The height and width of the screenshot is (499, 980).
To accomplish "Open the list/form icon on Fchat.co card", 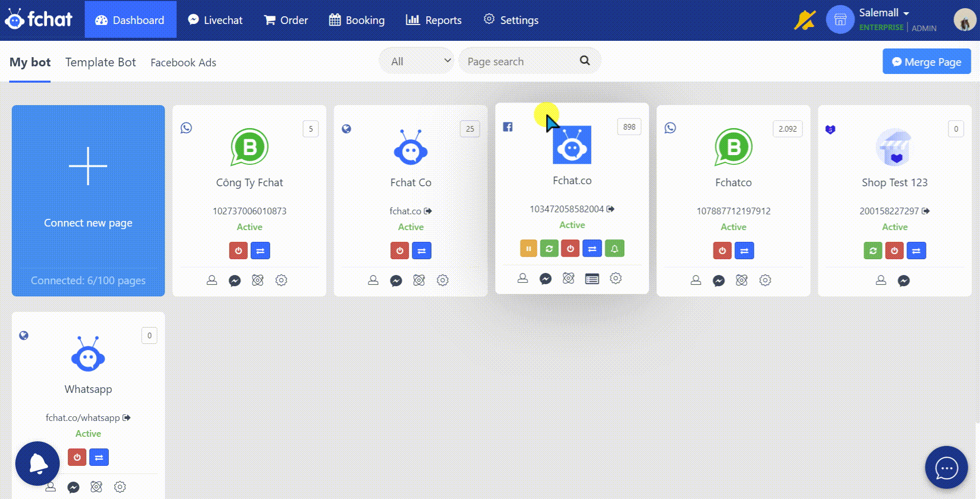I will pos(592,279).
